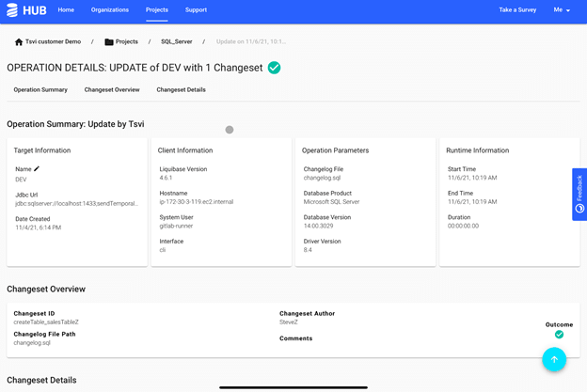Click the 11/4/21, 6:14 PM date created
Viewport: 587px width, 392px height.
click(39, 227)
